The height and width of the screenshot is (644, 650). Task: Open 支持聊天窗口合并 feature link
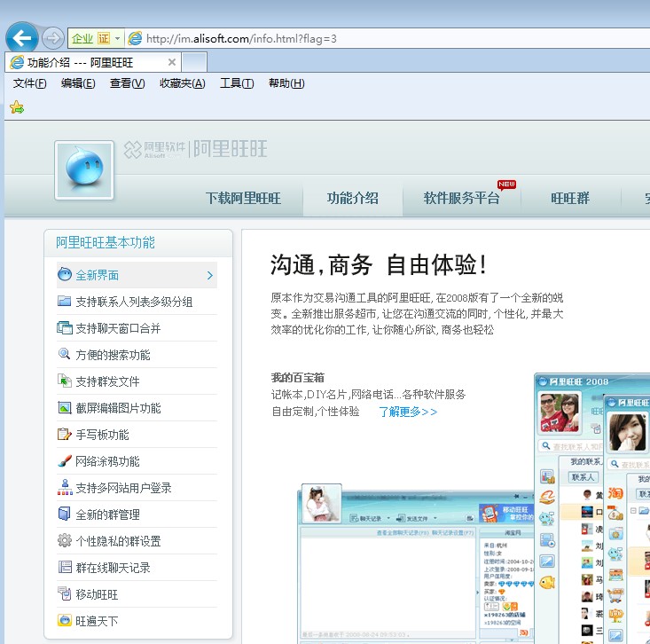point(118,328)
